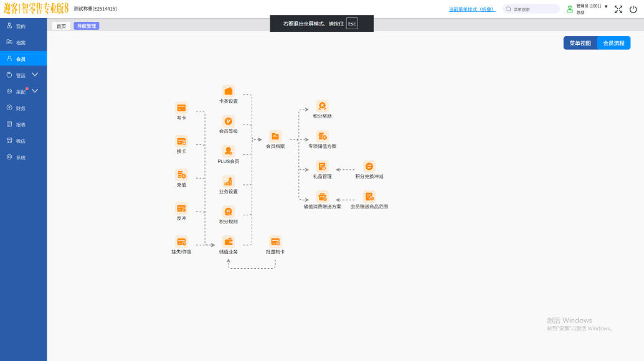This screenshot has height=361, width=644.
Task: Click the 积分奖励 points reward icon
Action: (322, 106)
